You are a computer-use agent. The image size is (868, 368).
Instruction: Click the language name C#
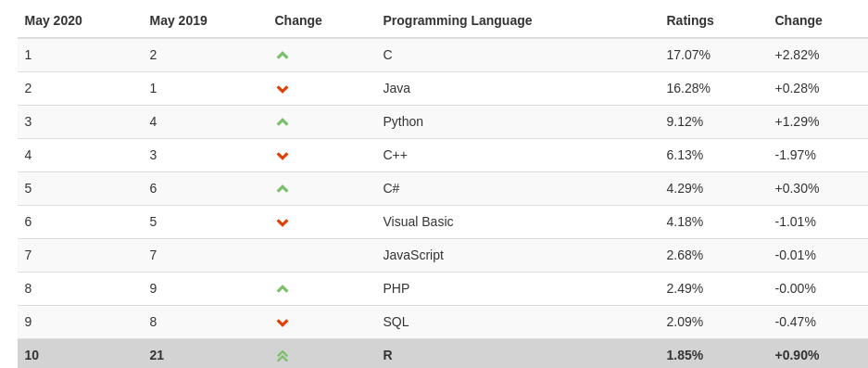pyautogui.click(x=391, y=188)
